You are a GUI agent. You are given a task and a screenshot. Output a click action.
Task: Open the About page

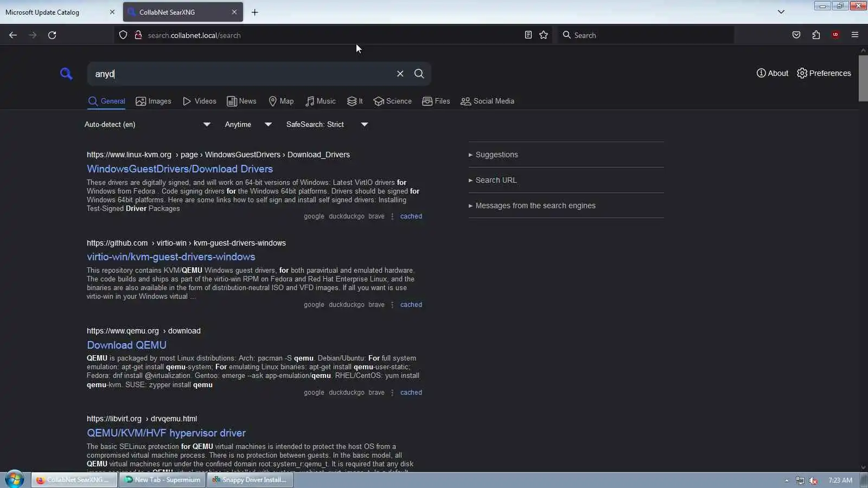click(773, 73)
